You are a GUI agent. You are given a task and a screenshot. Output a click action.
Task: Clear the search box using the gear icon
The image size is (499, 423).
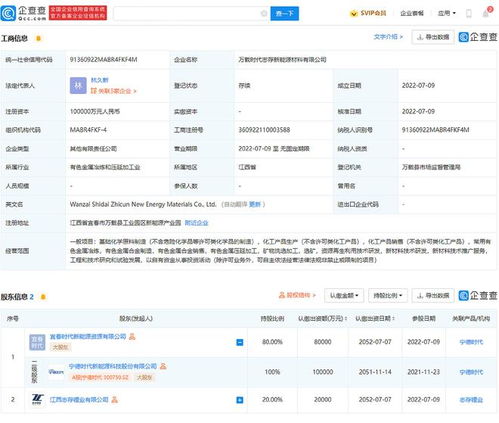pos(264,13)
